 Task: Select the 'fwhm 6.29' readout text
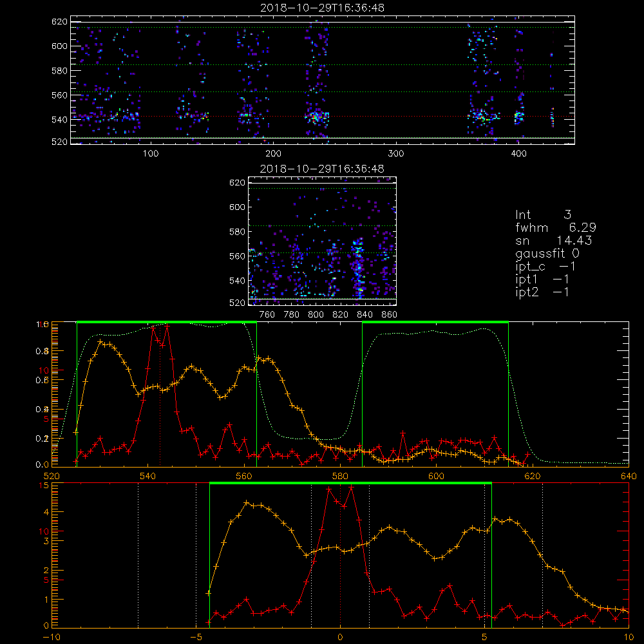point(556,227)
